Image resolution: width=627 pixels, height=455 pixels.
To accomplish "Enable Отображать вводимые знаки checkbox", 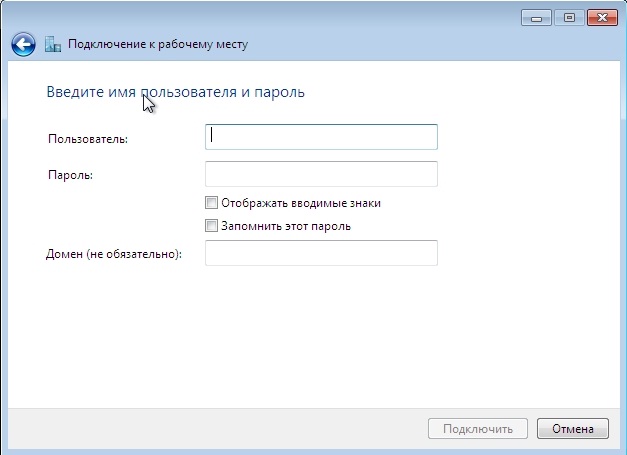I will (211, 203).
